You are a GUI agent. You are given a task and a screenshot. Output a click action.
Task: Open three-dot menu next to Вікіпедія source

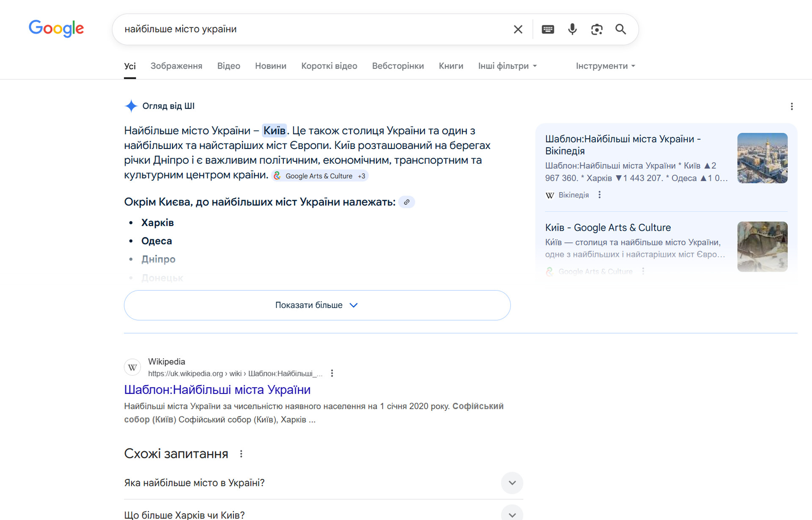point(599,195)
